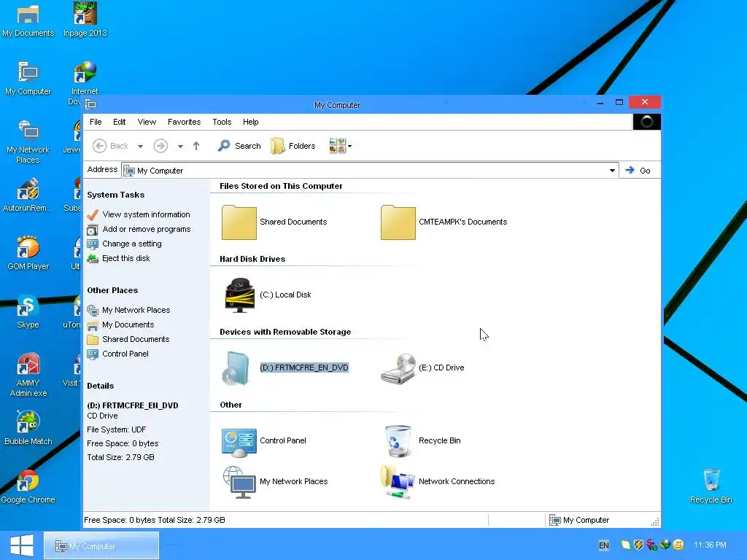
Task: Launch Skype from desktop
Action: coord(28,312)
